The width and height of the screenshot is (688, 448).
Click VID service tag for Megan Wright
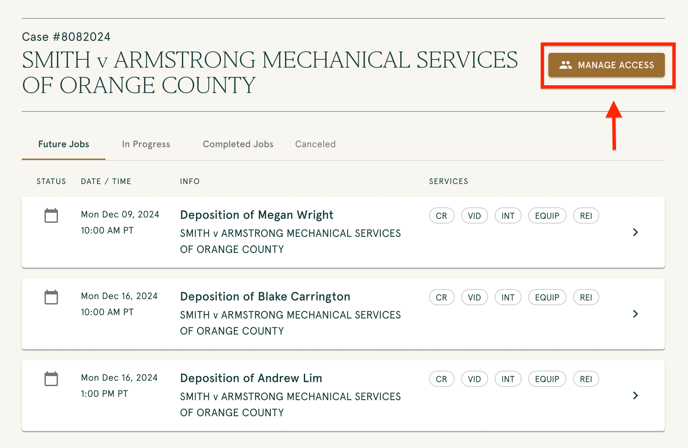coord(475,216)
